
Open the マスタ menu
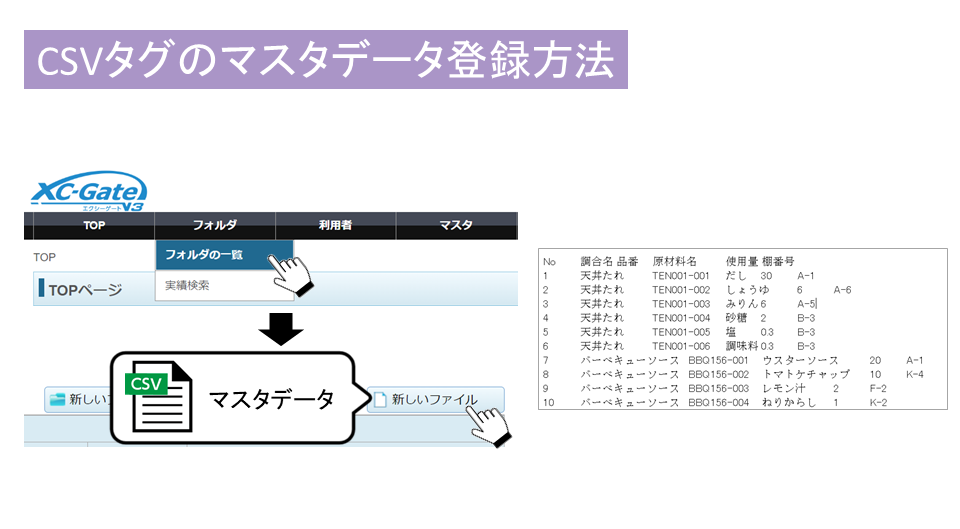click(x=455, y=226)
